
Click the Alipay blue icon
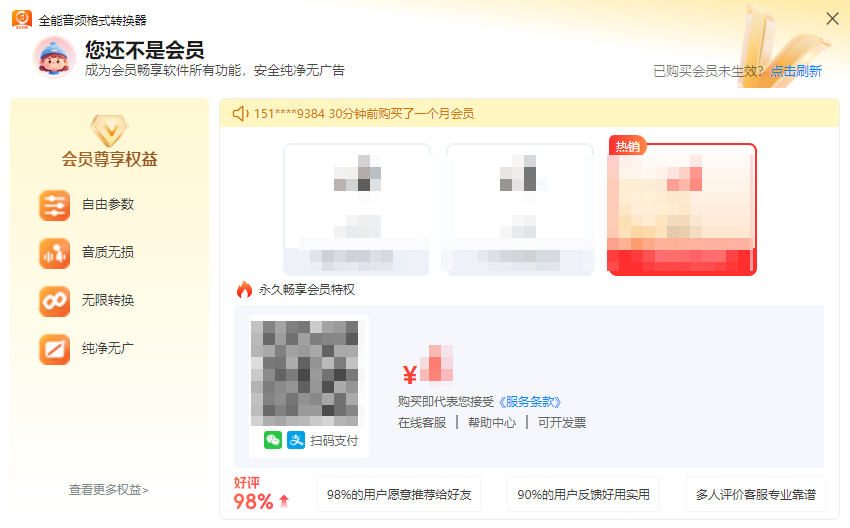coord(296,440)
